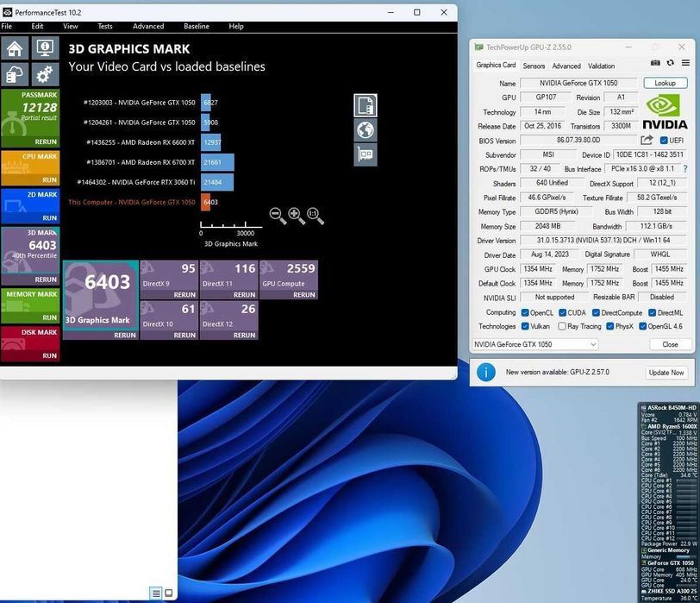The width and height of the screenshot is (700, 603).
Task: Toggle Vulkan checkbox
Action: click(525, 326)
